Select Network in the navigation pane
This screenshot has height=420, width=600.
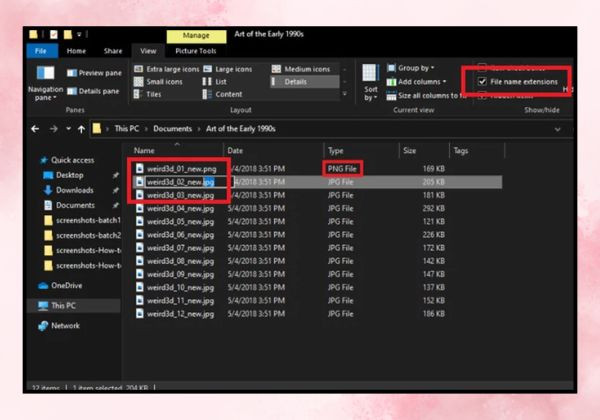[x=59, y=326]
